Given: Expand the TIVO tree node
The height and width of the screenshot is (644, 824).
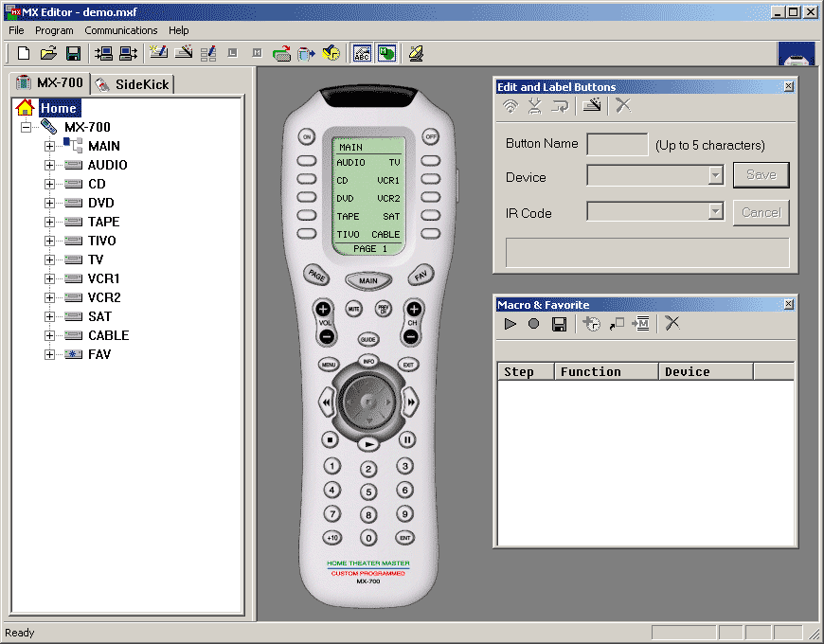Looking at the screenshot, I should click(x=49, y=241).
